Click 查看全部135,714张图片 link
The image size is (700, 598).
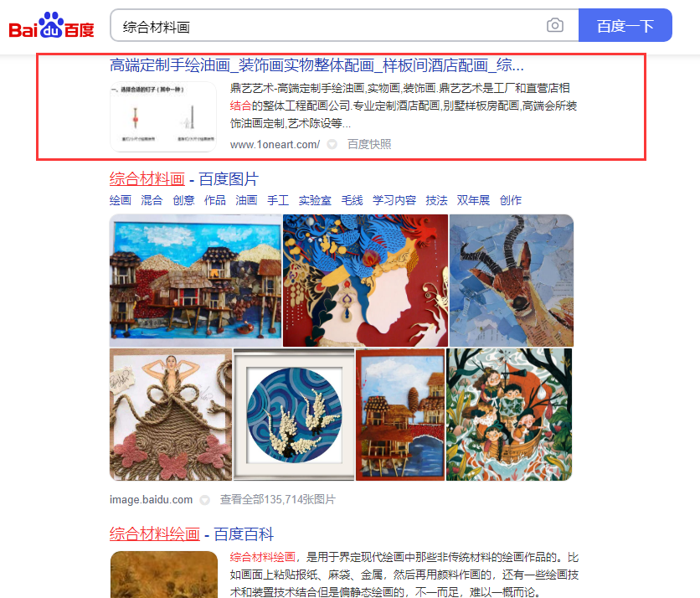pyautogui.click(x=278, y=499)
